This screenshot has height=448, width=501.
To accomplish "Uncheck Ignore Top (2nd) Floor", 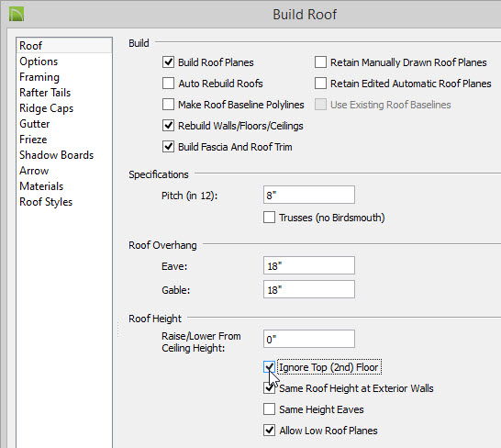I will coord(269,367).
